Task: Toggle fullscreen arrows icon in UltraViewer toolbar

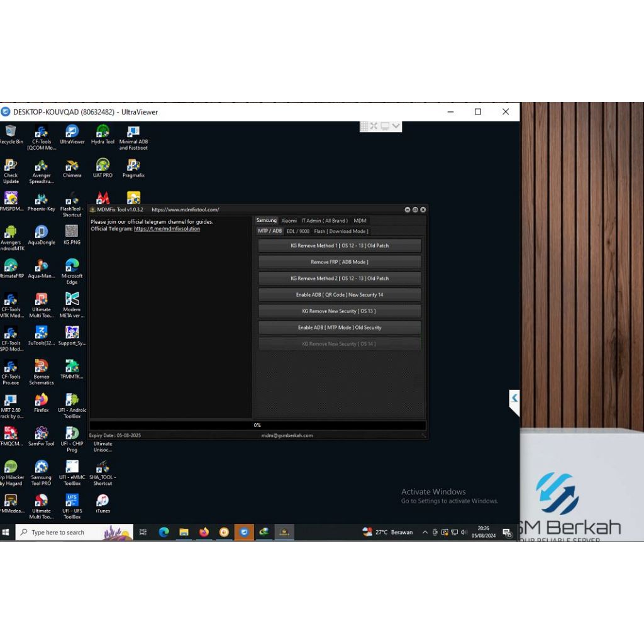Action: [x=374, y=126]
